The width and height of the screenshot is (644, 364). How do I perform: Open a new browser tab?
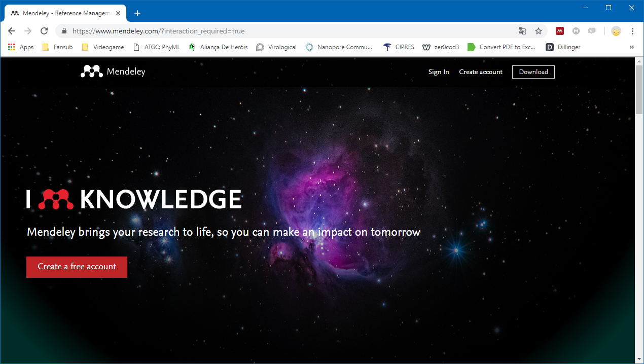tap(137, 13)
